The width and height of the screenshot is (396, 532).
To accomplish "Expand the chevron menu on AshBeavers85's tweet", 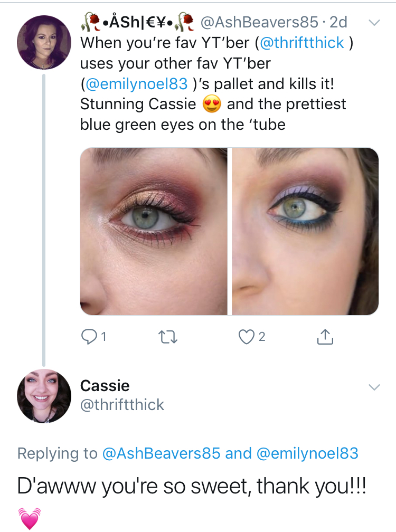I will coord(373,23).
